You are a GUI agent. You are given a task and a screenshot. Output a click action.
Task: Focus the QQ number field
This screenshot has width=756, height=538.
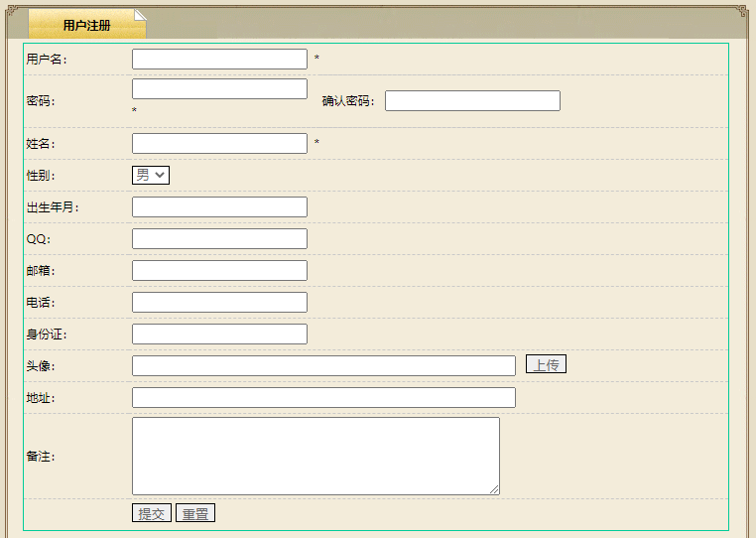click(x=219, y=238)
